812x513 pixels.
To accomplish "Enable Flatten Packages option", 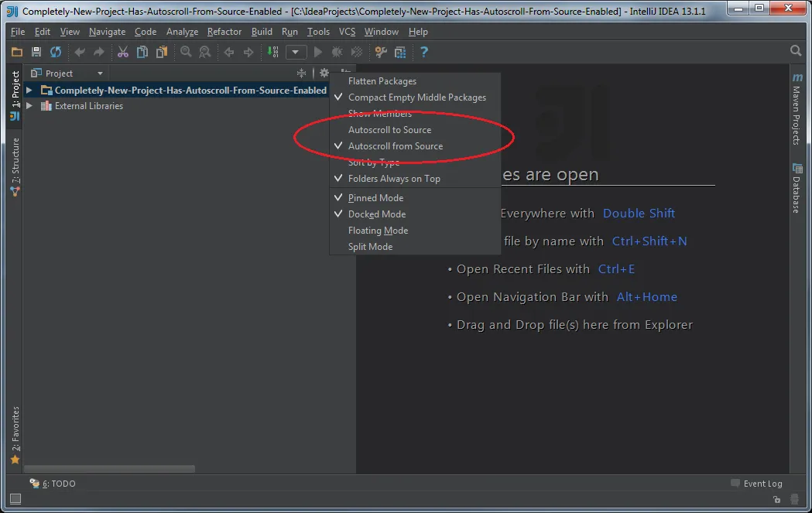I will 415,81.
